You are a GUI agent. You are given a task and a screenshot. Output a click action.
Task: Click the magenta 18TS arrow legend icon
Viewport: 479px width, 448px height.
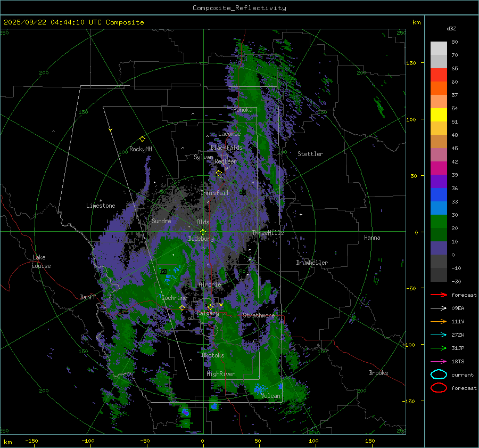(438, 361)
